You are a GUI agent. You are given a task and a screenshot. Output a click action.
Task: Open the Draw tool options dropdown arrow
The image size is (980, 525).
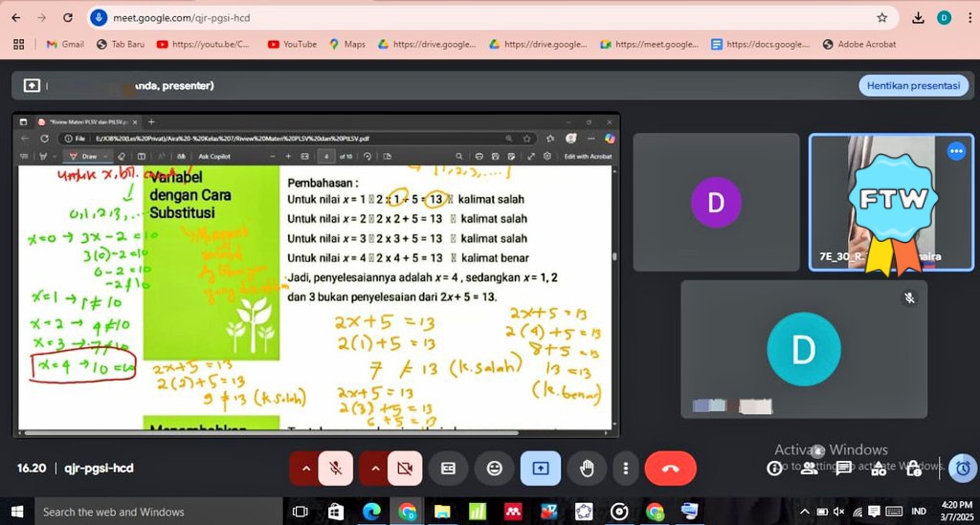(105, 156)
